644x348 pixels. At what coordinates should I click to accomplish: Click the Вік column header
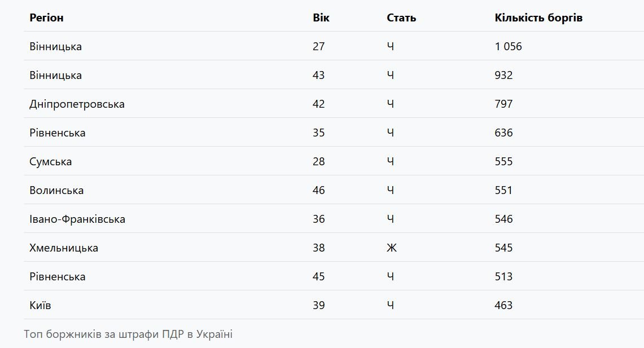(x=321, y=17)
